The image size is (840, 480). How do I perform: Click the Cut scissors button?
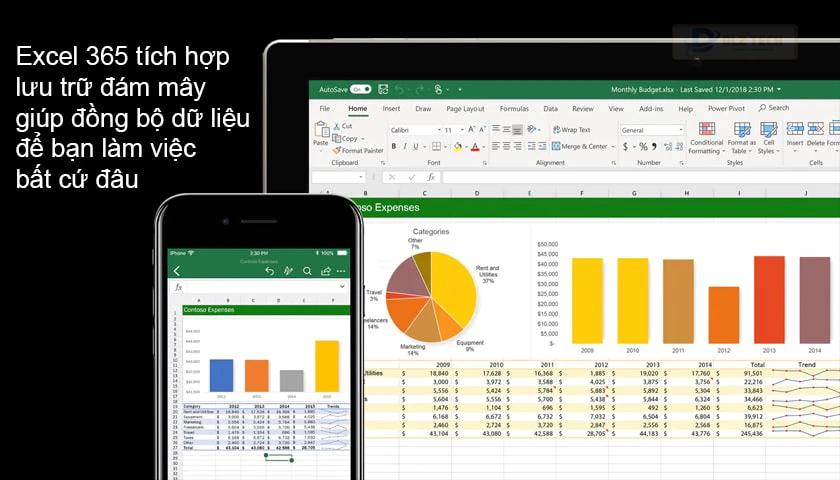pos(343,126)
